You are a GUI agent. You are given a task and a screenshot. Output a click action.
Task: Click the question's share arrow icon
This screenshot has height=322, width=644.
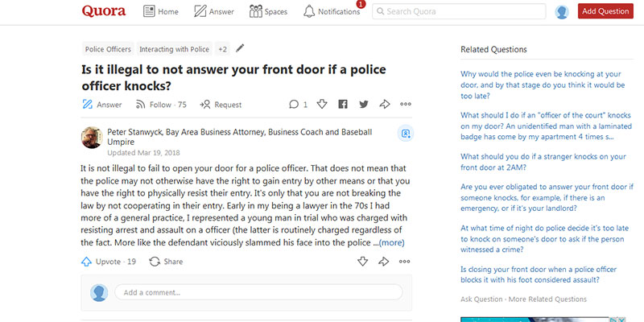pyautogui.click(x=385, y=105)
